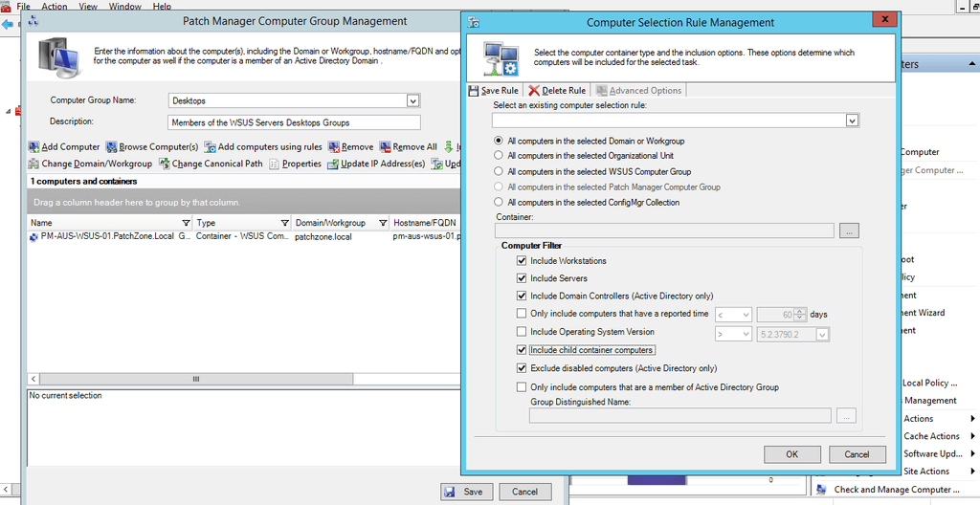The height and width of the screenshot is (505, 980).
Task: Click Update IP Address(es) icon
Action: click(x=333, y=164)
